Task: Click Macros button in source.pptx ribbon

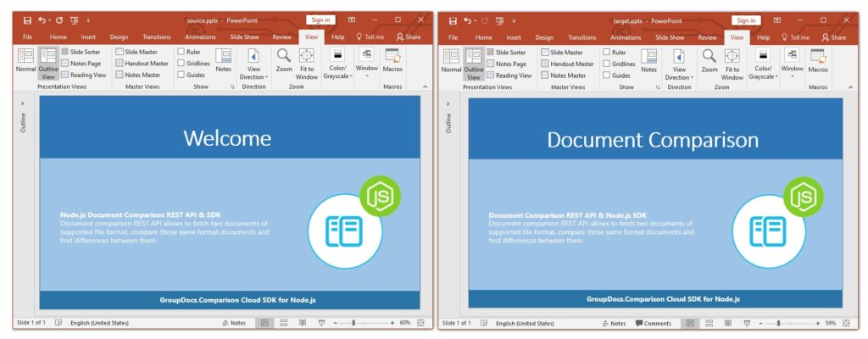Action: click(392, 60)
